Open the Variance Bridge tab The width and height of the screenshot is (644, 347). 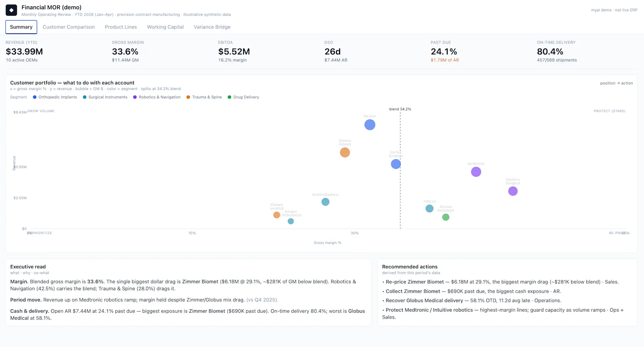pos(212,27)
